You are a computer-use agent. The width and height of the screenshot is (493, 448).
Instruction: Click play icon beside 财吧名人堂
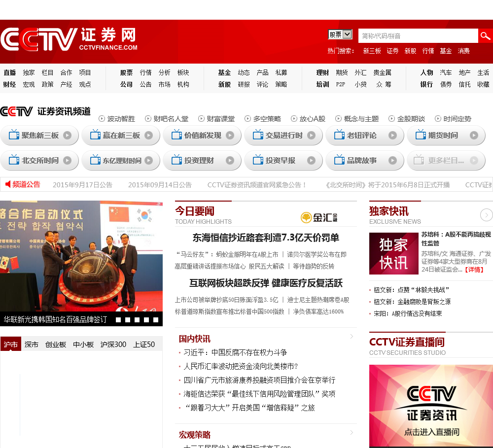pyautogui.click(x=148, y=118)
